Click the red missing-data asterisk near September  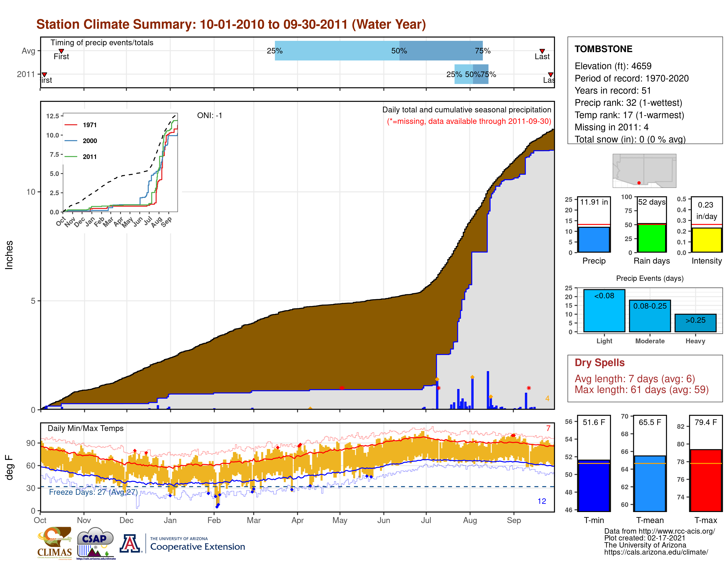click(x=529, y=388)
